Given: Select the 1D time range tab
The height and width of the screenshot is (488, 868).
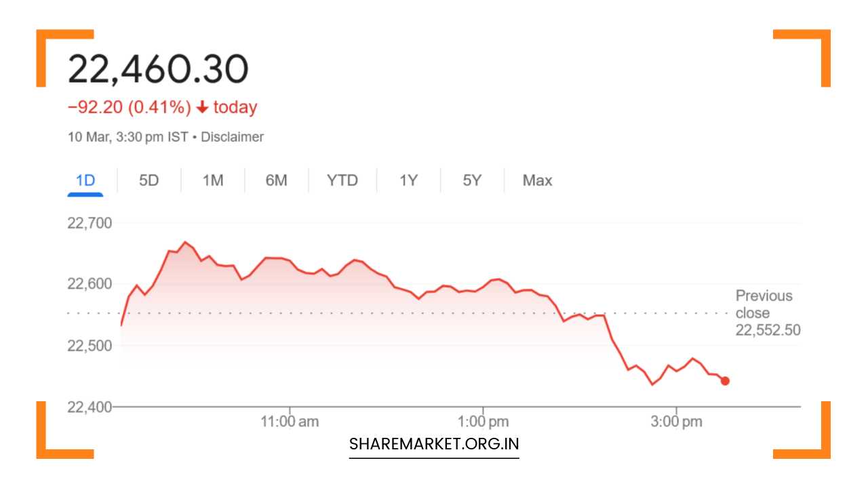Looking at the screenshot, I should [x=85, y=181].
